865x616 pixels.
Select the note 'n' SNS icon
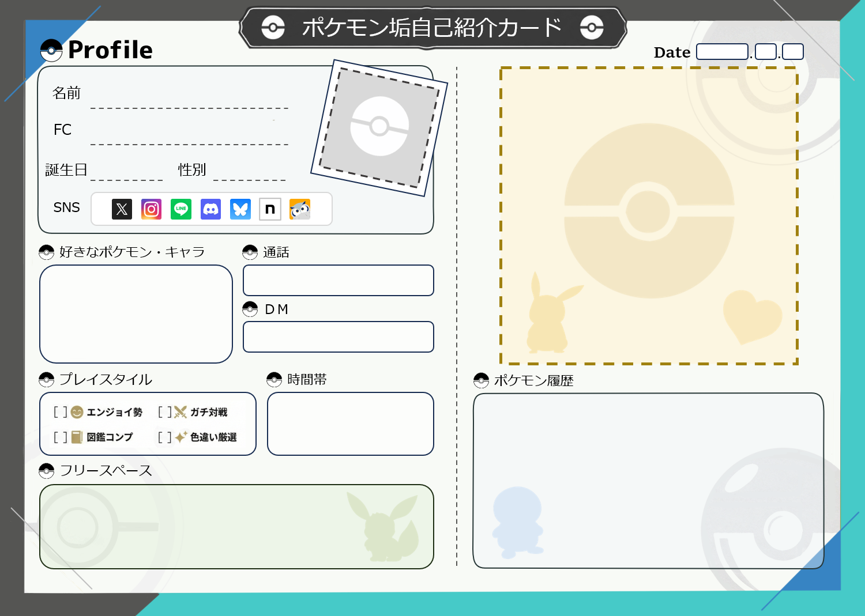270,209
